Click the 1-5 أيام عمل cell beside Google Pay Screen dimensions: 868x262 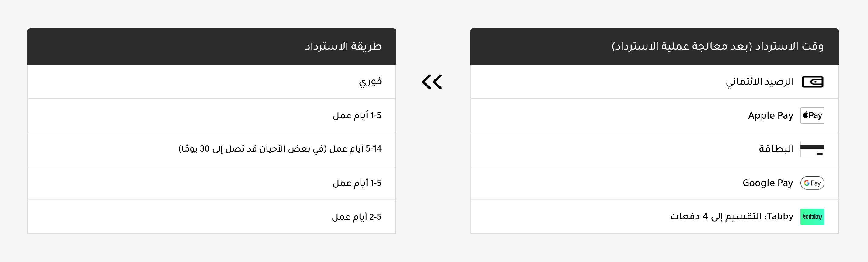pyautogui.click(x=357, y=183)
